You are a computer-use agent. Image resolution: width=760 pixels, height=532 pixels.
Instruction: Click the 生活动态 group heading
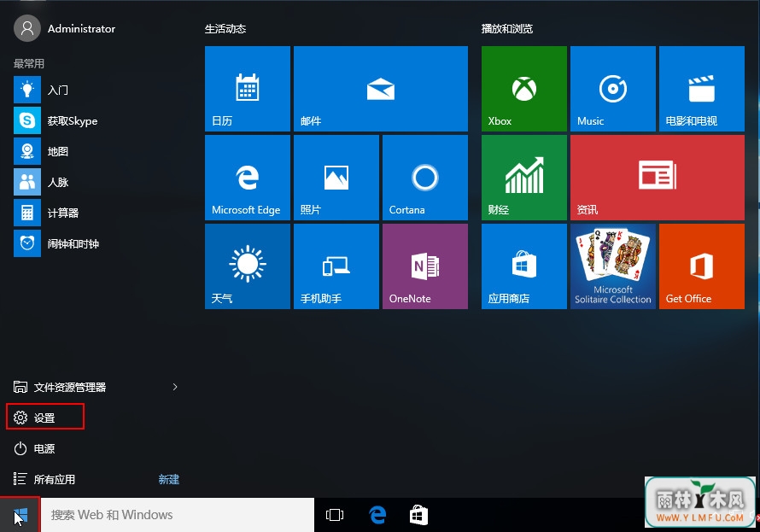[225, 28]
